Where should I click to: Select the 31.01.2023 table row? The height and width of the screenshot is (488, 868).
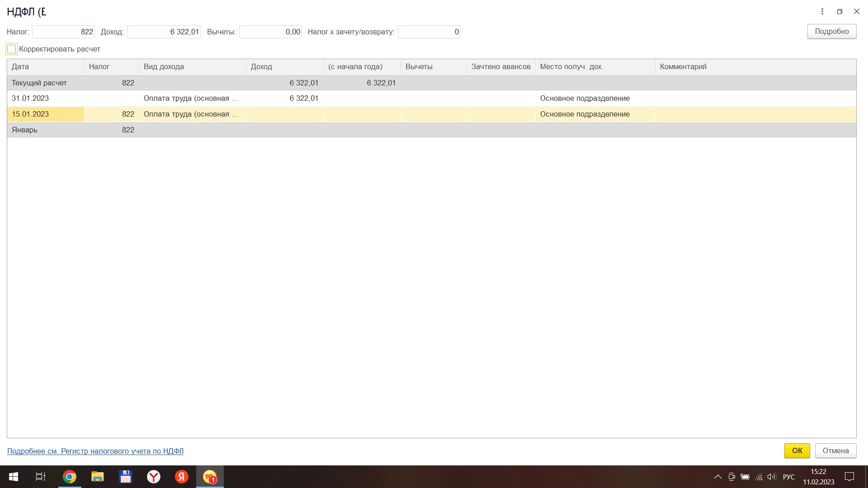click(30, 98)
